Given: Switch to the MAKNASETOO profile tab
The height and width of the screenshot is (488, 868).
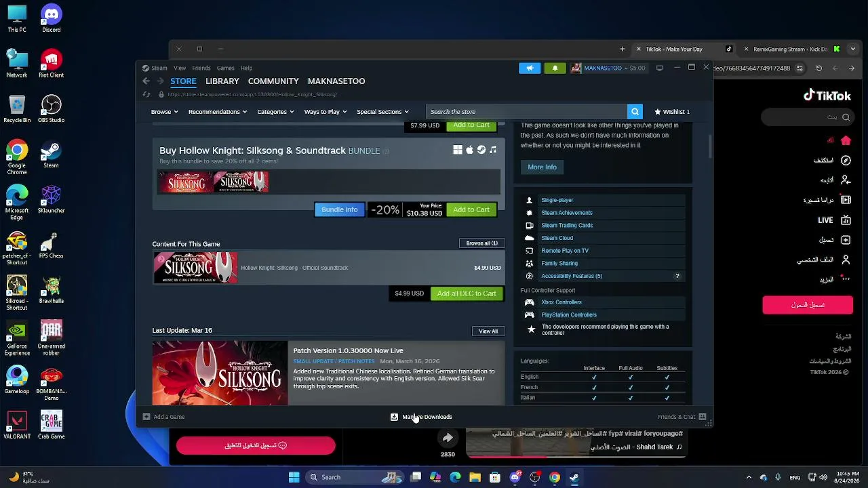Looking at the screenshot, I should (x=336, y=81).
